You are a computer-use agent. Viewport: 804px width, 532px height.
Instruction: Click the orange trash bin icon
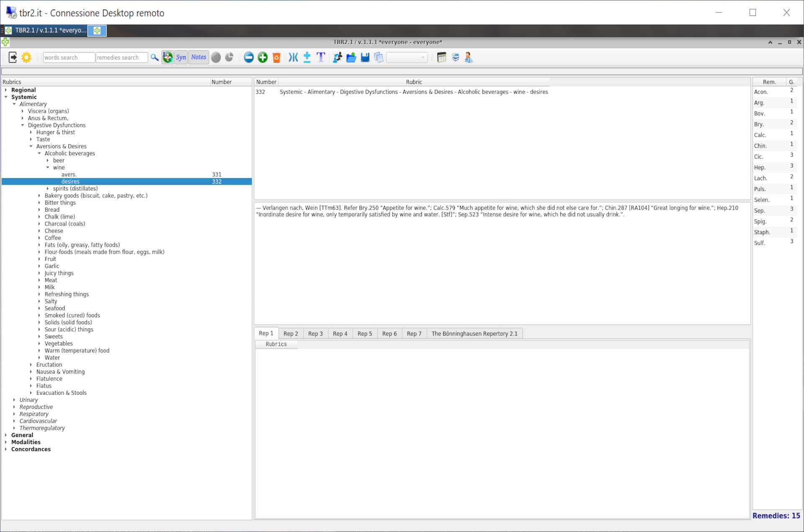point(276,57)
